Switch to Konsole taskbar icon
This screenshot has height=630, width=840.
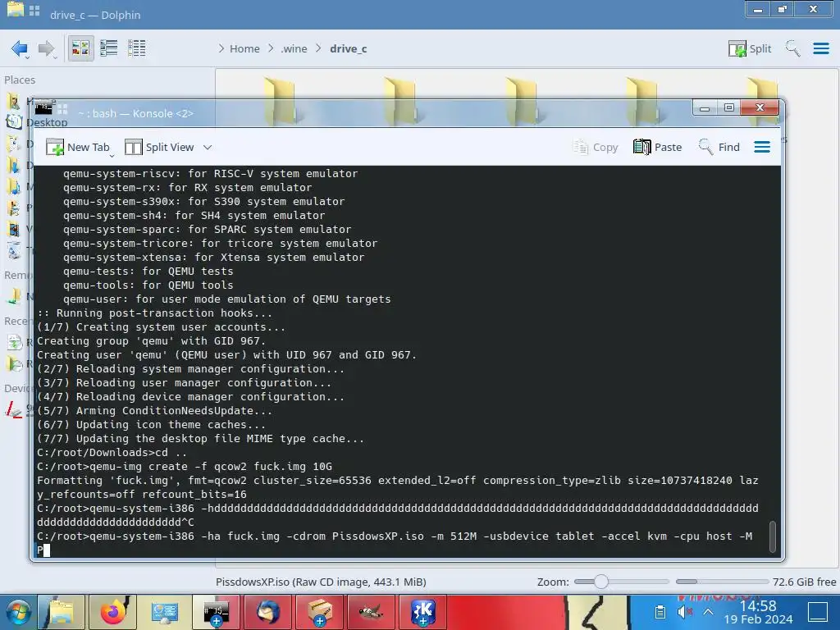pyautogui.click(x=216, y=612)
